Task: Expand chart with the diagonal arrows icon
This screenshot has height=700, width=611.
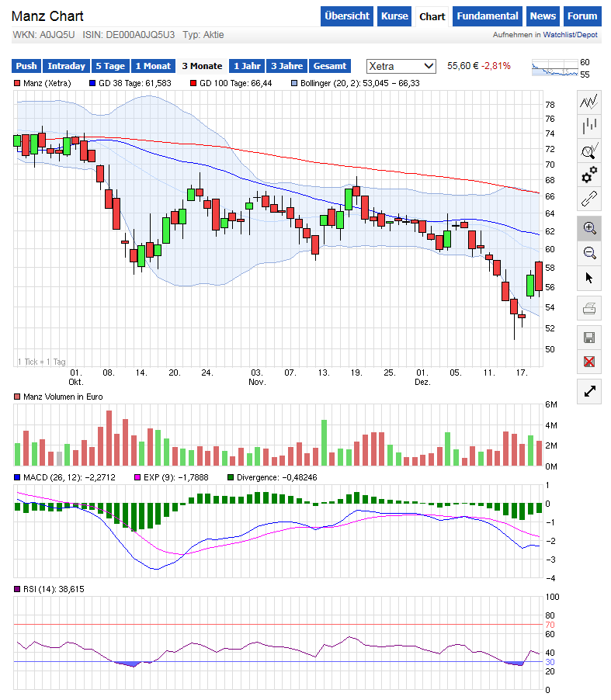Action: point(589,391)
